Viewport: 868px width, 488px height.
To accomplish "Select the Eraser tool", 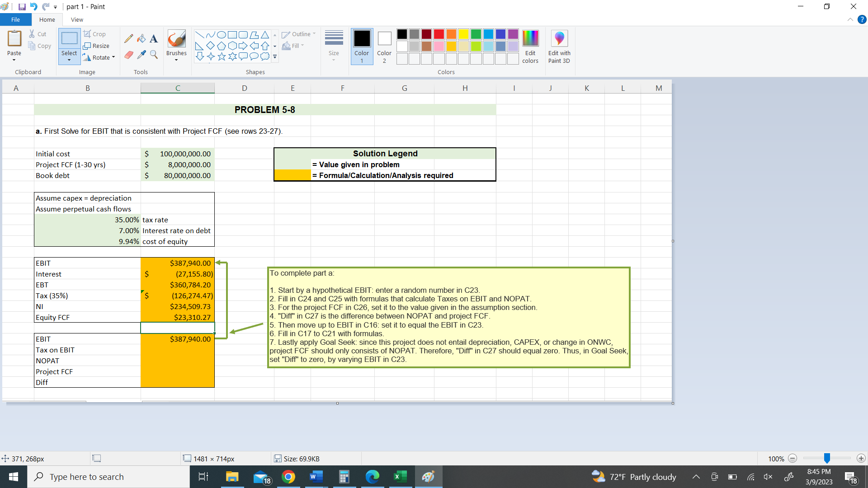I will point(128,54).
